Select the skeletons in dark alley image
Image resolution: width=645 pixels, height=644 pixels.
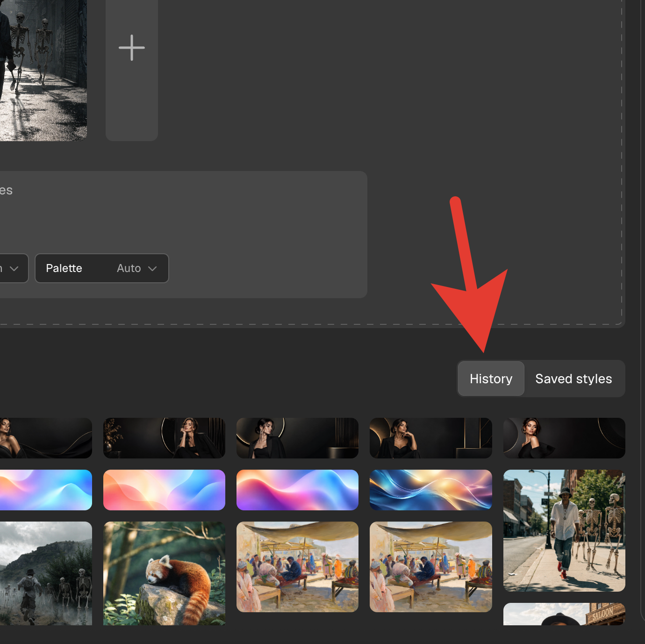[x=43, y=70]
